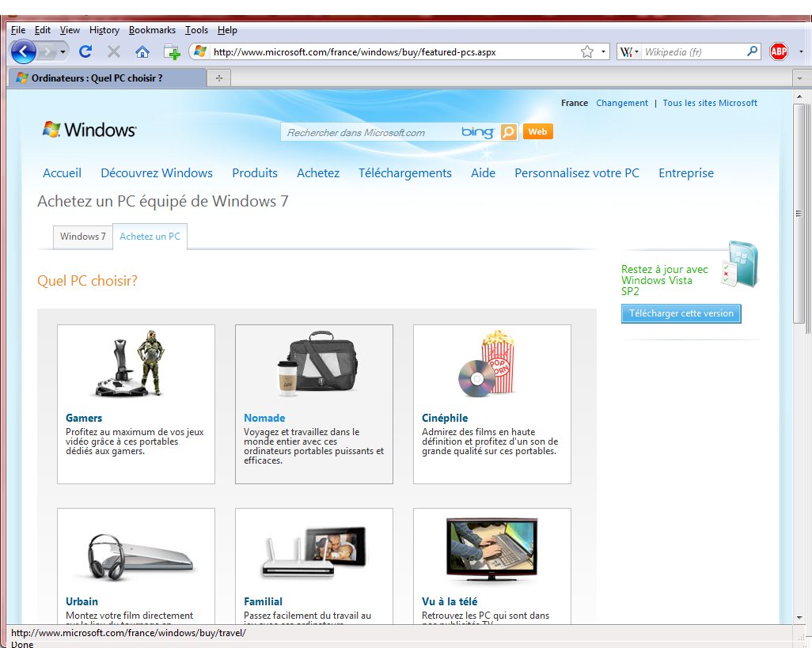Click the Achetez navigation link
This screenshot has height=648, width=812.
pos(318,172)
